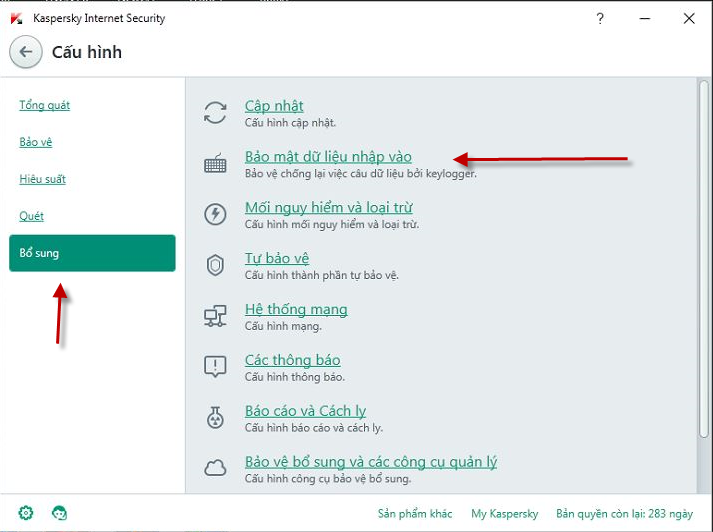Click the back arrow button
This screenshot has height=532, width=713.
pyautogui.click(x=25, y=52)
